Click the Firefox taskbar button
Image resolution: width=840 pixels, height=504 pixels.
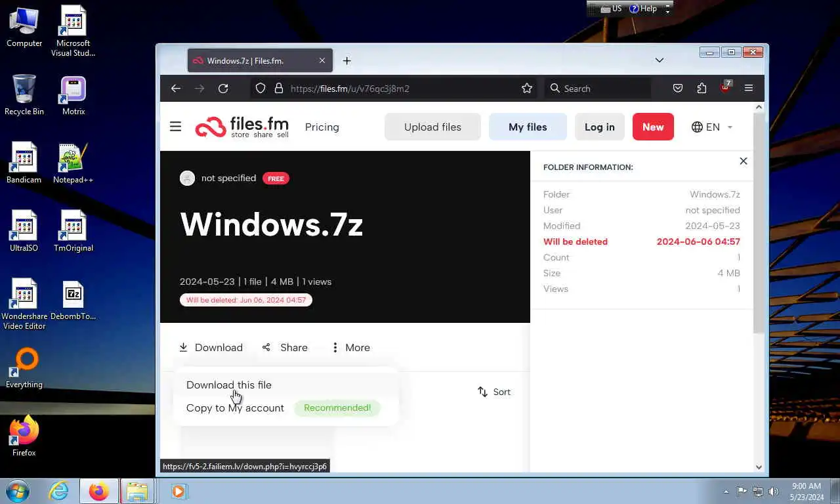click(99, 491)
